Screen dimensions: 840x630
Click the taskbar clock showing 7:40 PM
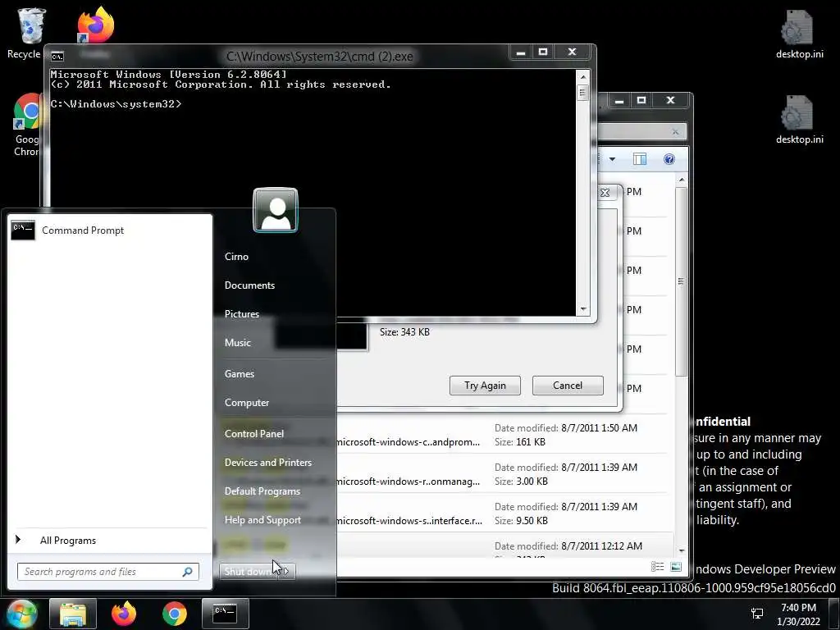pyautogui.click(x=798, y=614)
